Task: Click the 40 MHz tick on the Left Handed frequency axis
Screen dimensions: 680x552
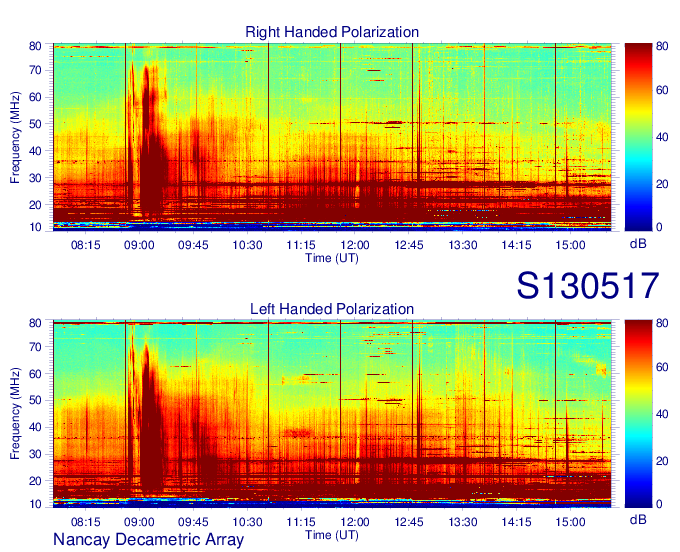Action: click(x=35, y=427)
